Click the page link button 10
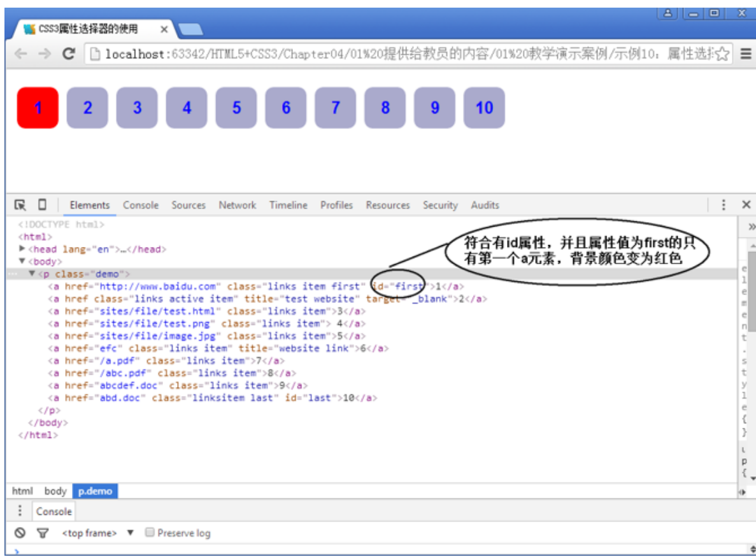756x557 pixels. (485, 108)
